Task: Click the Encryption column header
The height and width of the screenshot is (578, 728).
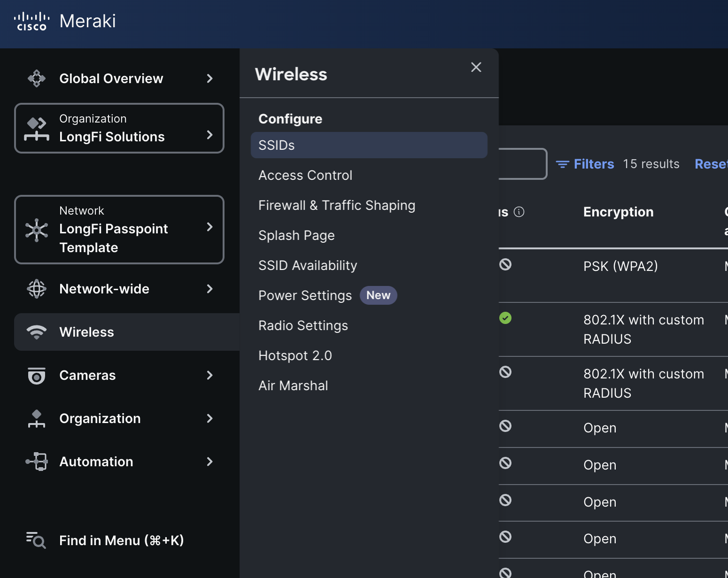Action: (618, 212)
